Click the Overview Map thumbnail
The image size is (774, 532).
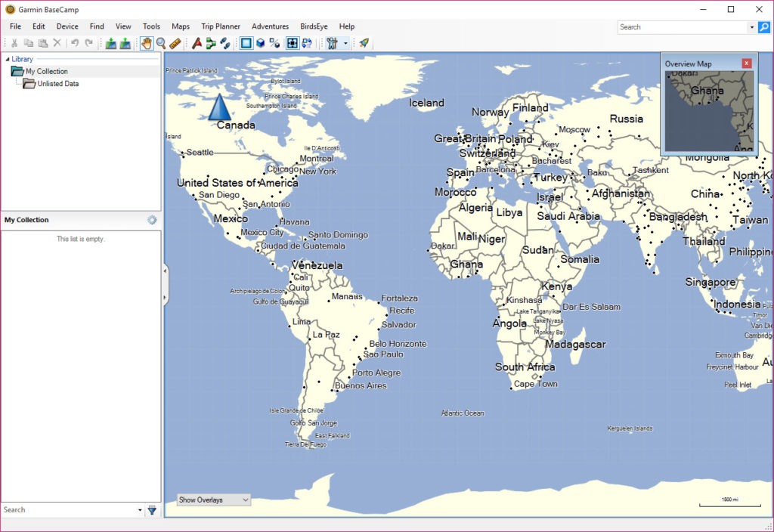coord(709,111)
